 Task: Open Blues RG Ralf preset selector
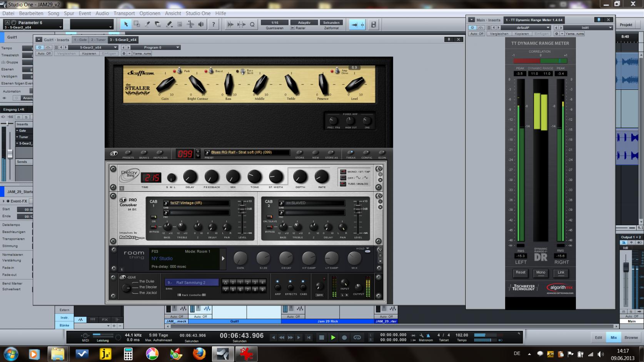point(207,153)
